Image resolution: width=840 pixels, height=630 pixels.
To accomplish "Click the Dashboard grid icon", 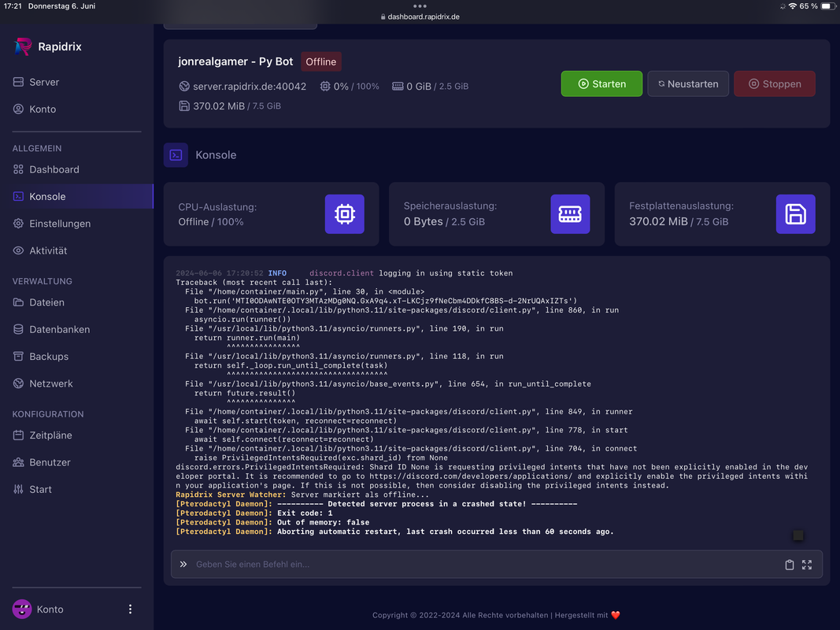I will coord(18,169).
